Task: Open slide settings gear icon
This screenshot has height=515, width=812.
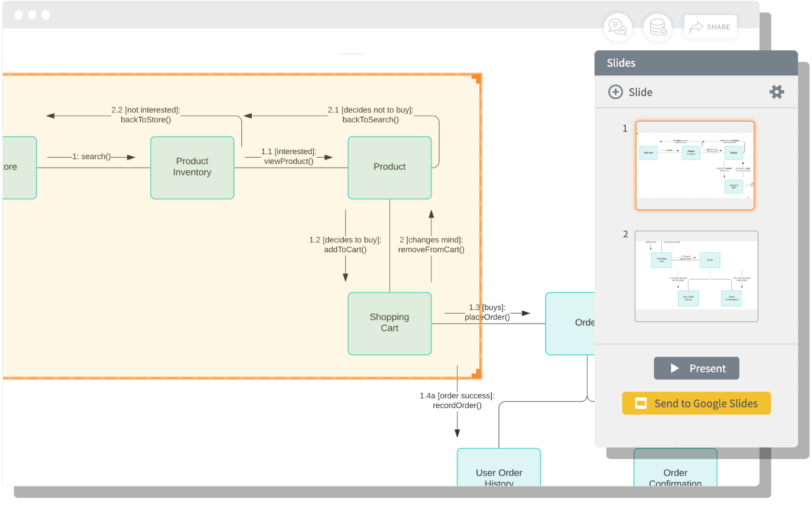Action: 777,92
